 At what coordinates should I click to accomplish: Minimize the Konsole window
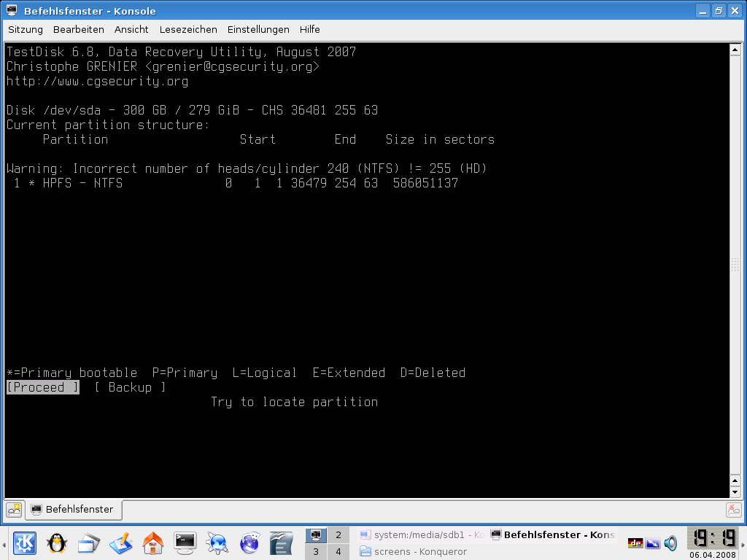point(703,11)
